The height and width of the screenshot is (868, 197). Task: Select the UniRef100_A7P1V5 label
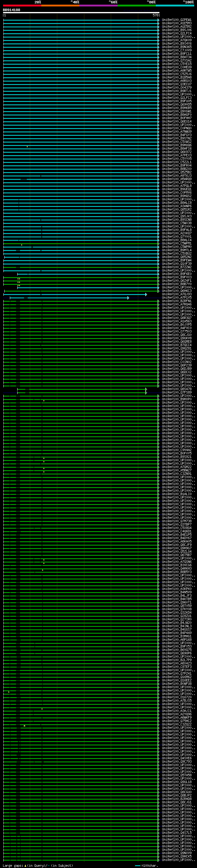[x=176, y=297]
